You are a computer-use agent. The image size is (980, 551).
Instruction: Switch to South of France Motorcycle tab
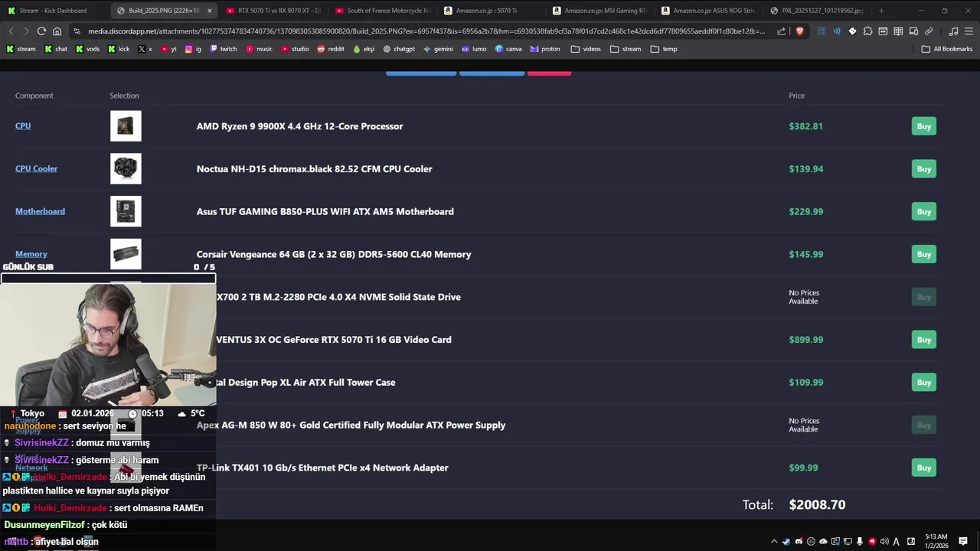(383, 11)
